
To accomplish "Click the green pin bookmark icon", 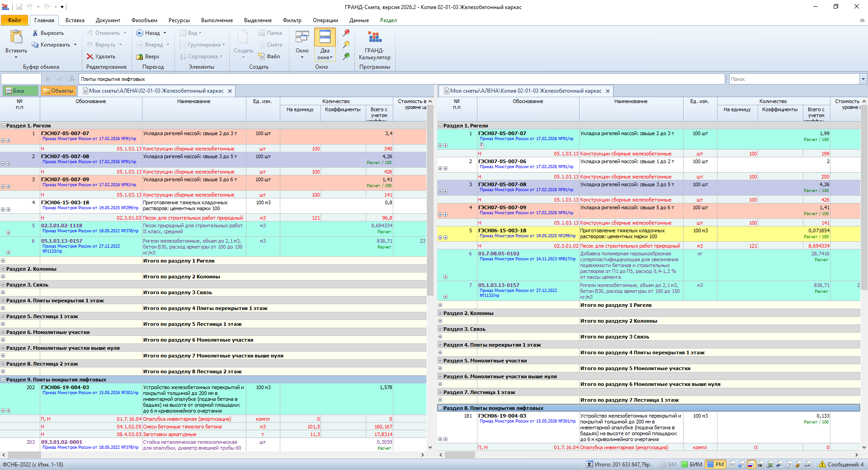I will [x=346, y=56].
